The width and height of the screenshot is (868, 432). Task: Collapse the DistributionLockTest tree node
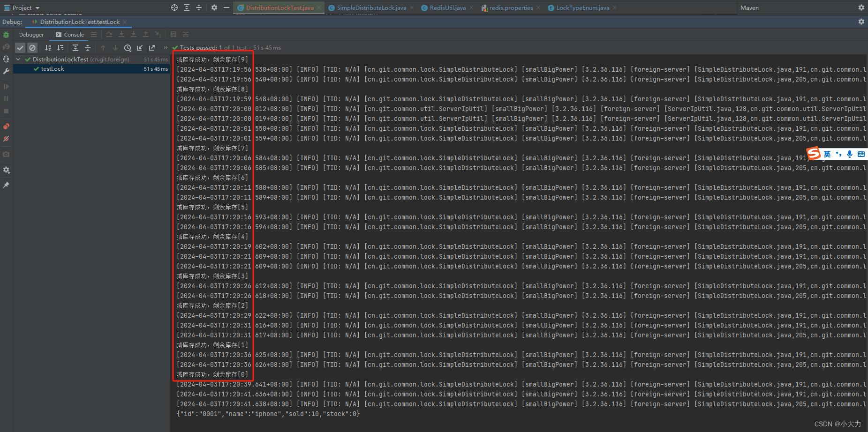click(x=18, y=60)
